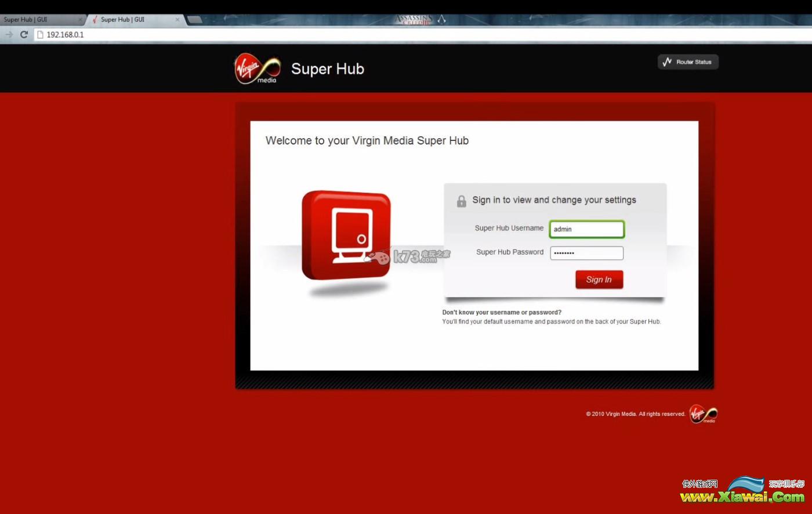Click the 'Super Hub Password' label
Viewport: 812px width, 514px height.
pos(510,252)
